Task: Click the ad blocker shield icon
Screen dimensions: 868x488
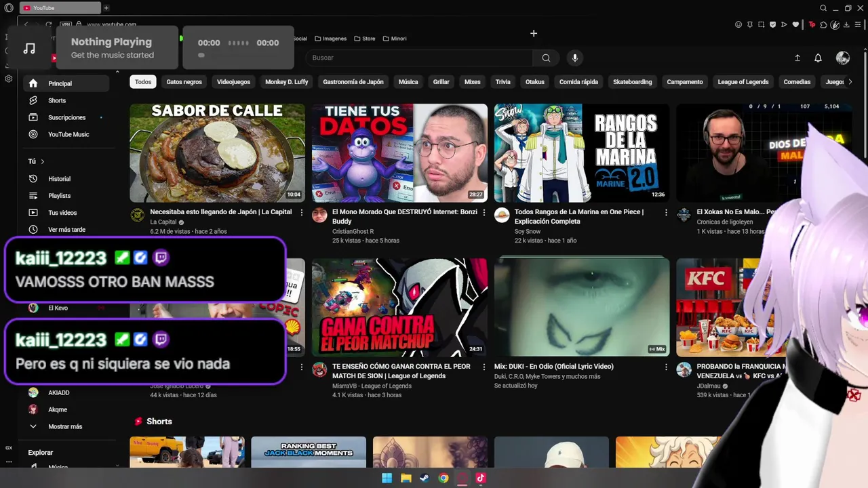Action: coord(772,24)
